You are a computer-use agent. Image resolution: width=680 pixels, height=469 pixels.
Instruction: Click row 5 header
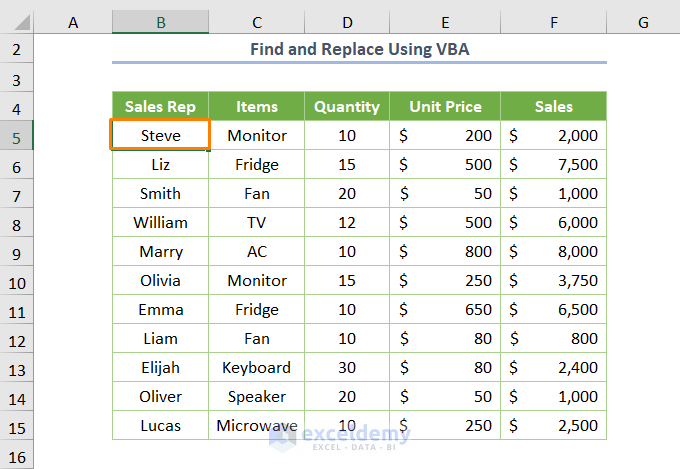pos(17,135)
